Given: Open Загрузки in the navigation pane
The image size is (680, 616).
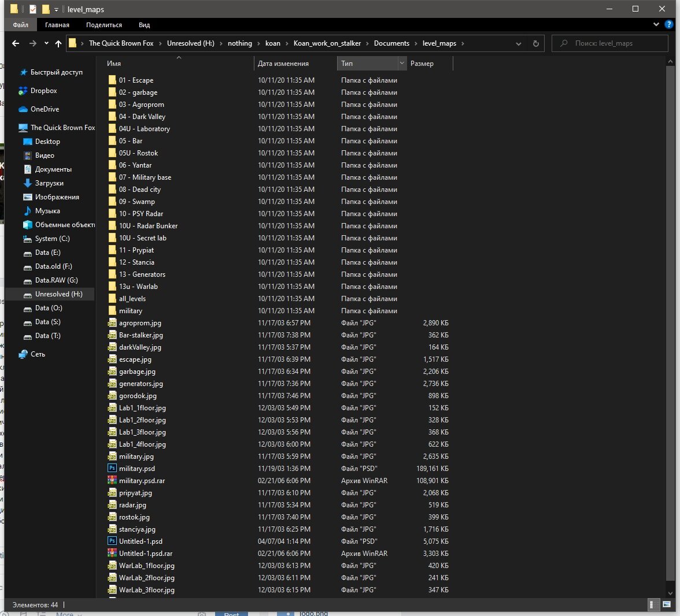Looking at the screenshot, I should point(49,183).
